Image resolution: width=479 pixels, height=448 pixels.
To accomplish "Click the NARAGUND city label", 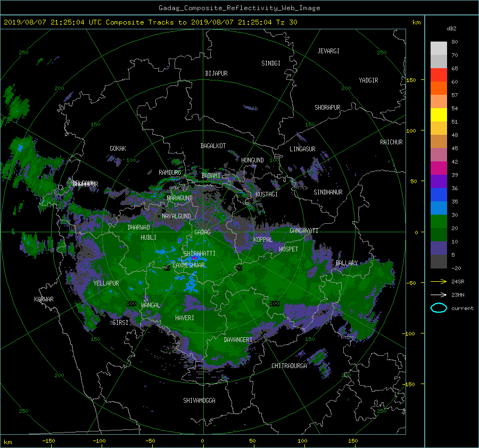I will (180, 198).
